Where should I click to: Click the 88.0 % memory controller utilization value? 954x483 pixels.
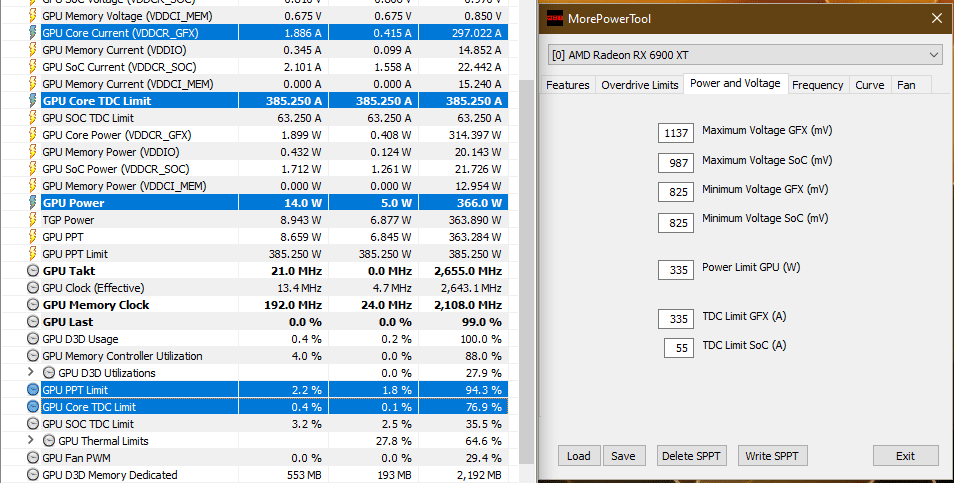pyautogui.click(x=484, y=356)
